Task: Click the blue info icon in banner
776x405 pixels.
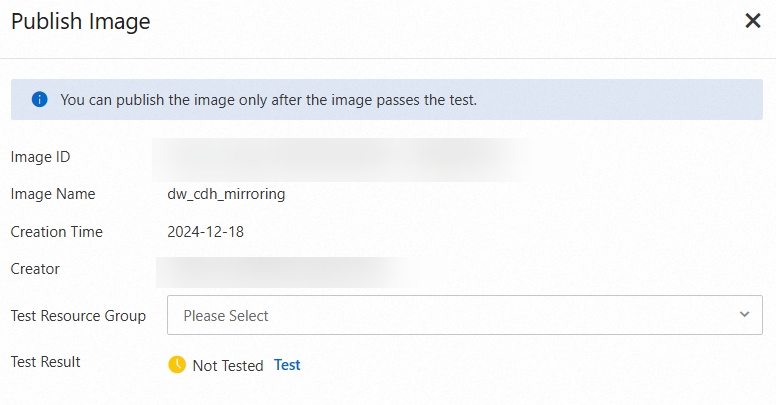Action: click(40, 100)
